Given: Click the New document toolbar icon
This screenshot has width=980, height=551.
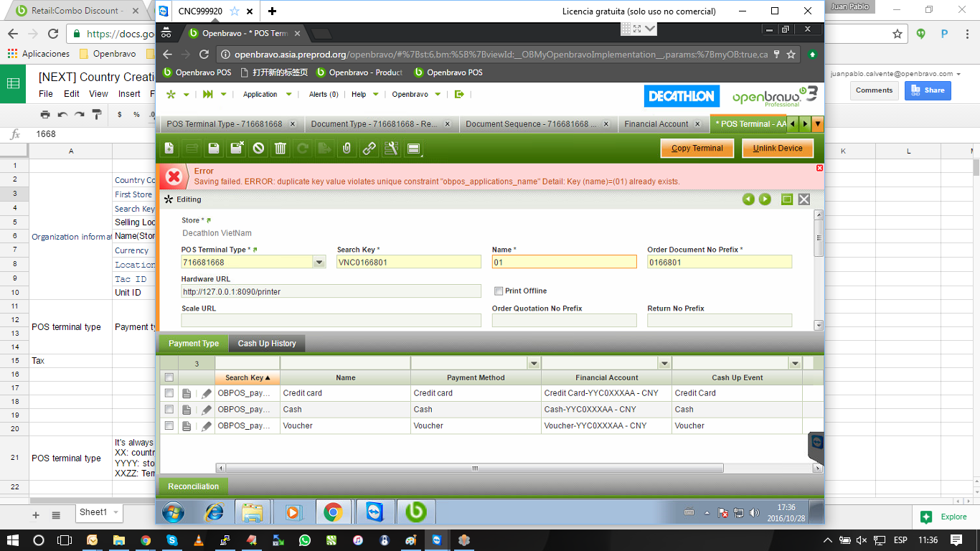Looking at the screenshot, I should click(x=169, y=149).
